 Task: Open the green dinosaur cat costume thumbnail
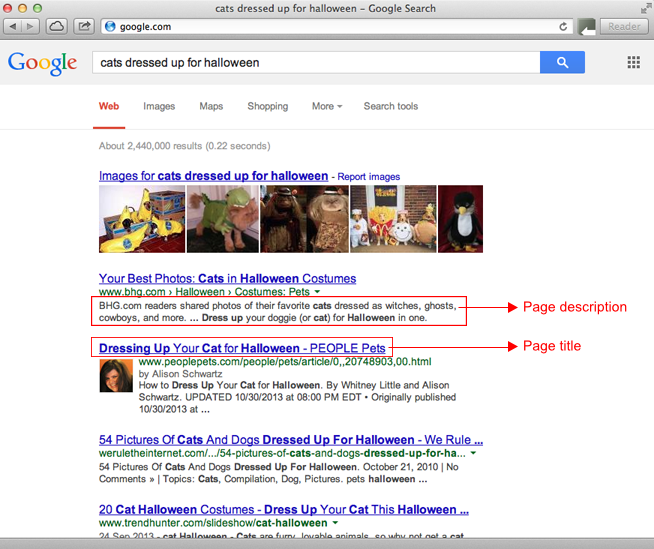click(223, 219)
